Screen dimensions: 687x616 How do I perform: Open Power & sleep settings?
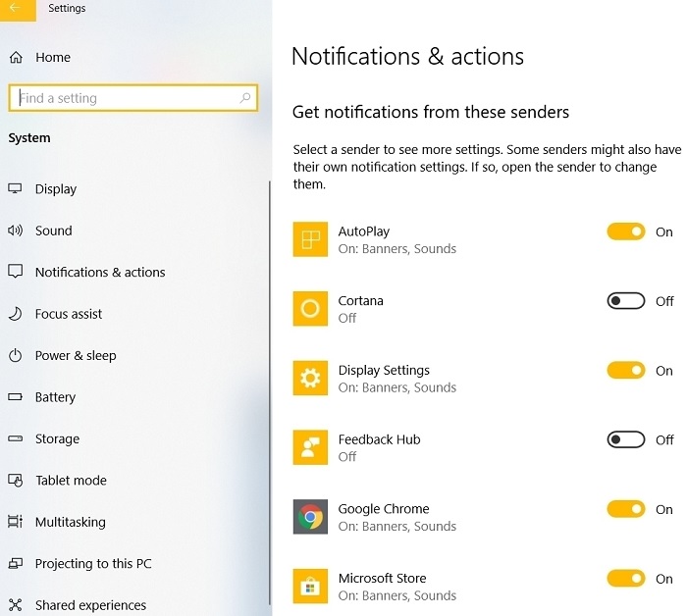coord(76,355)
